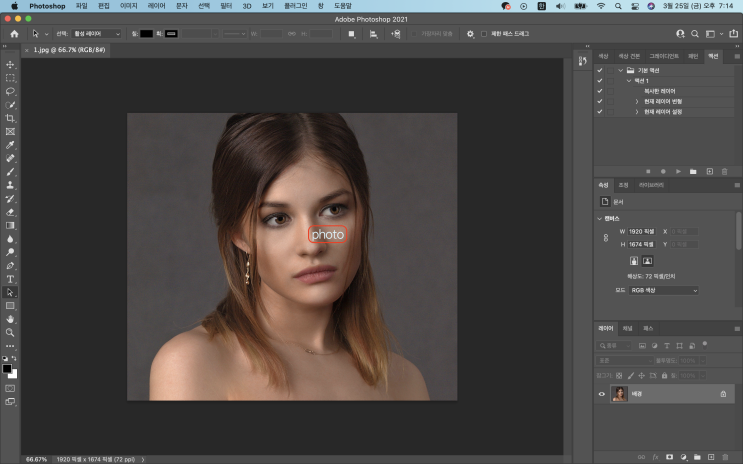This screenshot has width=743, height=464.
Task: Select the Frame tool
Action: pyautogui.click(x=10, y=132)
